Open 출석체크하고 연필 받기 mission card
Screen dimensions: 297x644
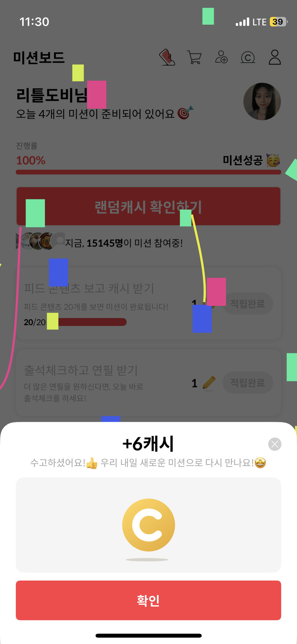148,383
